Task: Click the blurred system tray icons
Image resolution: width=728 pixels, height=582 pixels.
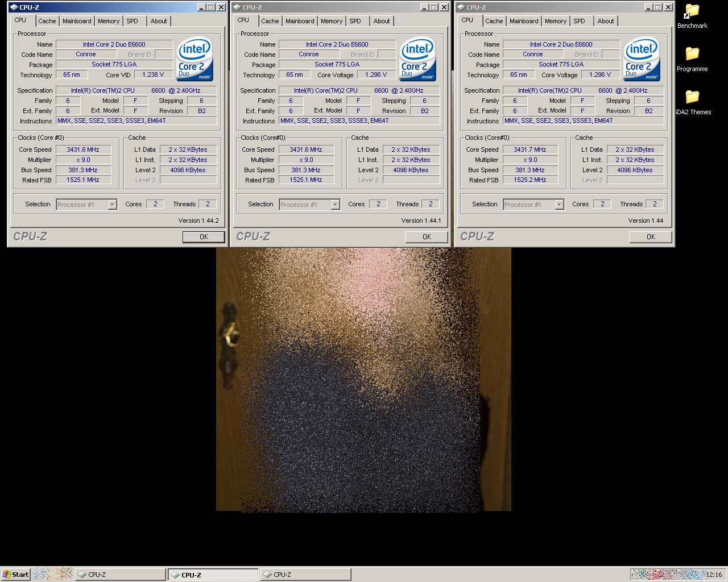Action: [667, 575]
